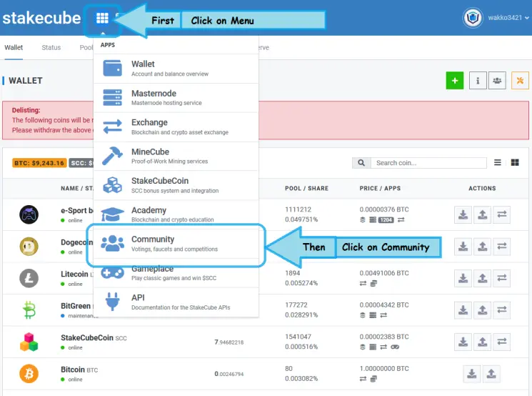Viewport: 532px width, 396px height.
Task: Open StakeCubeCoin bonus system entry
Action: pyautogui.click(x=176, y=185)
